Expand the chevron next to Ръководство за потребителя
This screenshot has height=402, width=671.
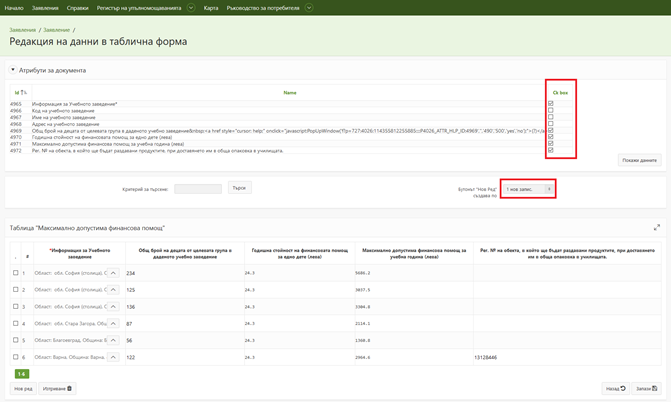click(x=309, y=8)
